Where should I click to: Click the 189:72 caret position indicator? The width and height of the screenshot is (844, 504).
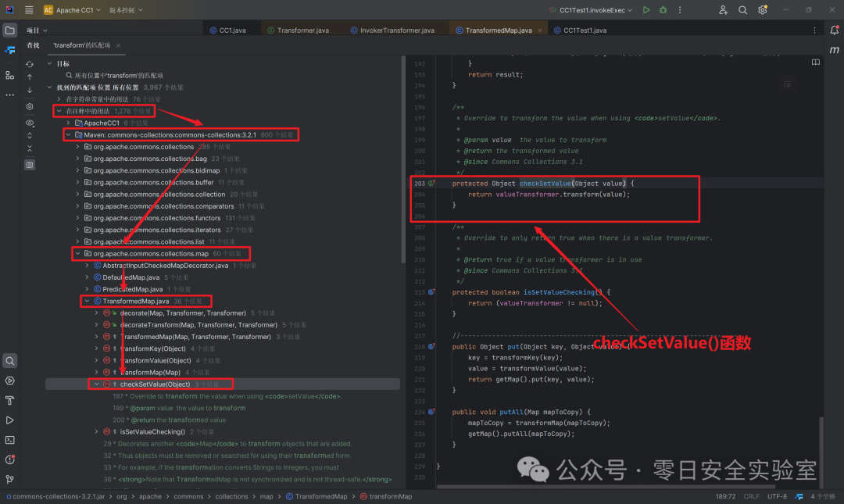[x=725, y=496]
